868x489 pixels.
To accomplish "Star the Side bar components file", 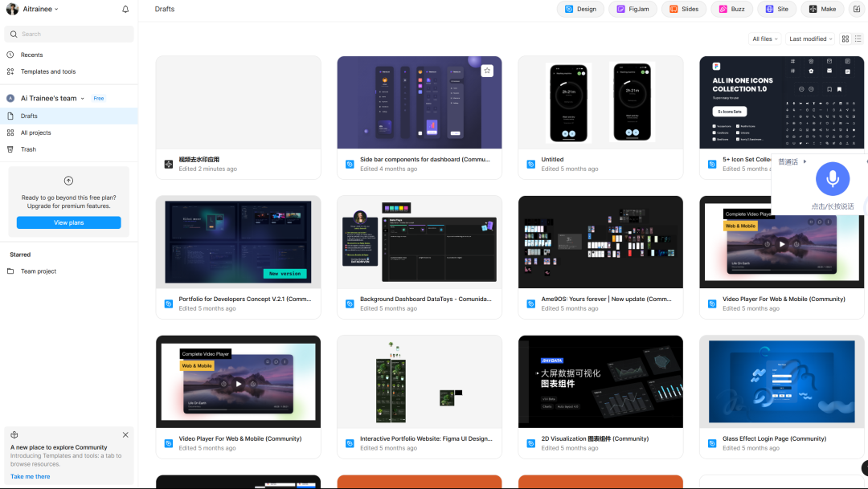I will 487,70.
